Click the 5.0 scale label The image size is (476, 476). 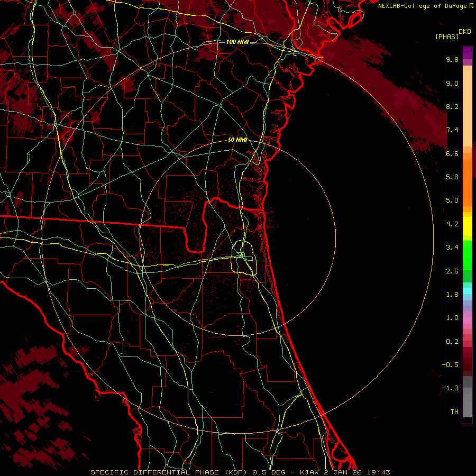coord(452,200)
